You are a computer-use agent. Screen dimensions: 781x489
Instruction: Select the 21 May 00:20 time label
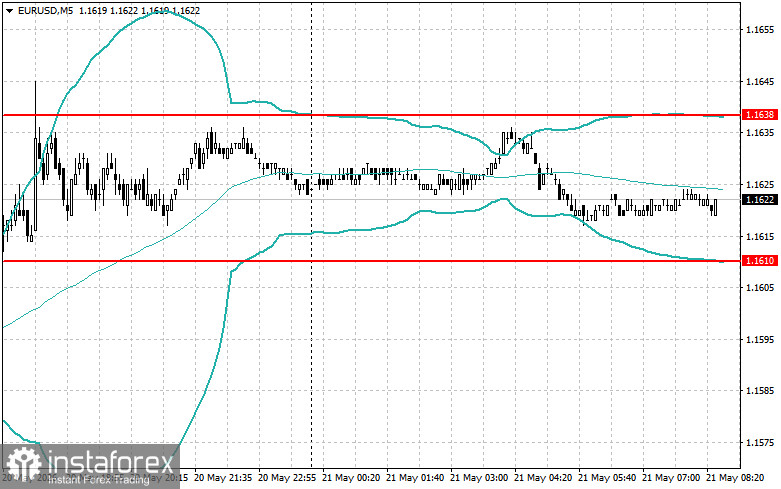click(x=351, y=478)
